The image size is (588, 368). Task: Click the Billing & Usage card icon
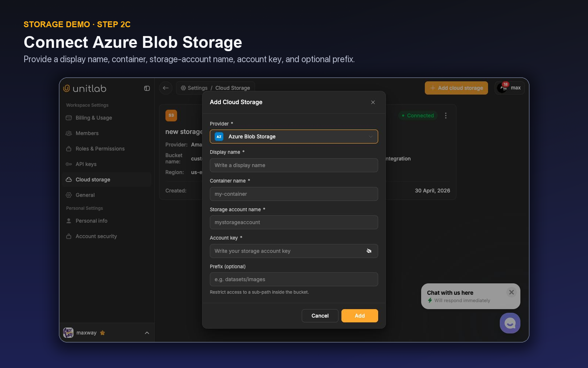coord(69,118)
